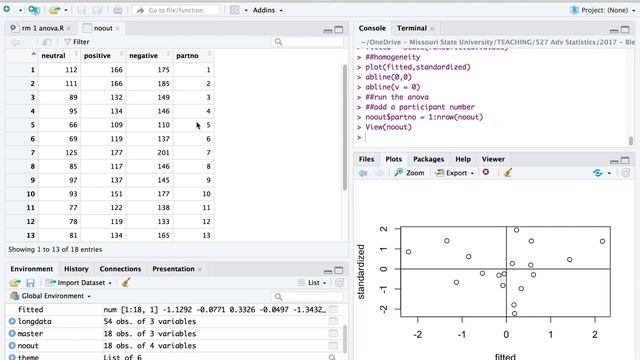640x360 pixels.
Task: Select the noout data viewer tab
Action: pos(103,28)
